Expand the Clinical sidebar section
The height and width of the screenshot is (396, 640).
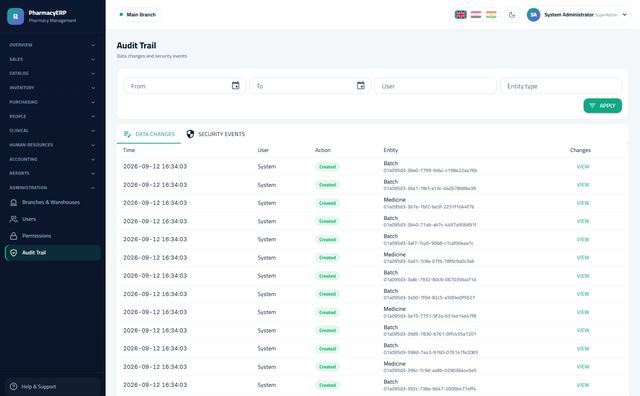coord(52,131)
